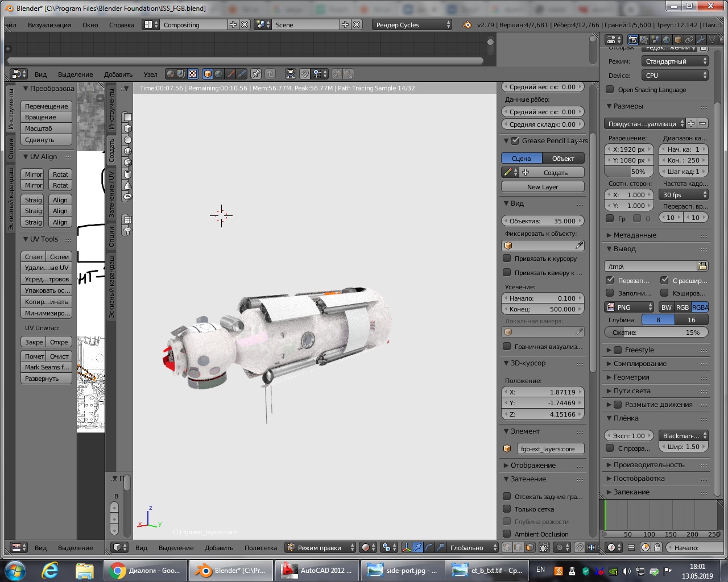Open the Device dropdown set to CPU
728x582 pixels.
point(675,75)
